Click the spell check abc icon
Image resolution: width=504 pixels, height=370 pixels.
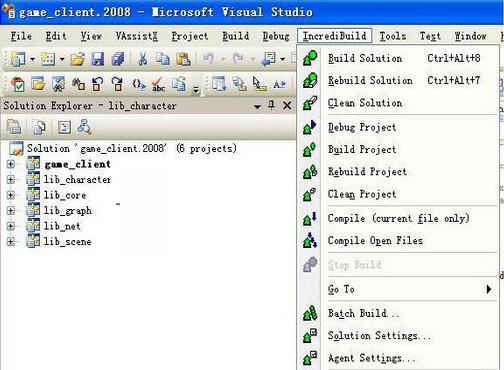tap(158, 84)
